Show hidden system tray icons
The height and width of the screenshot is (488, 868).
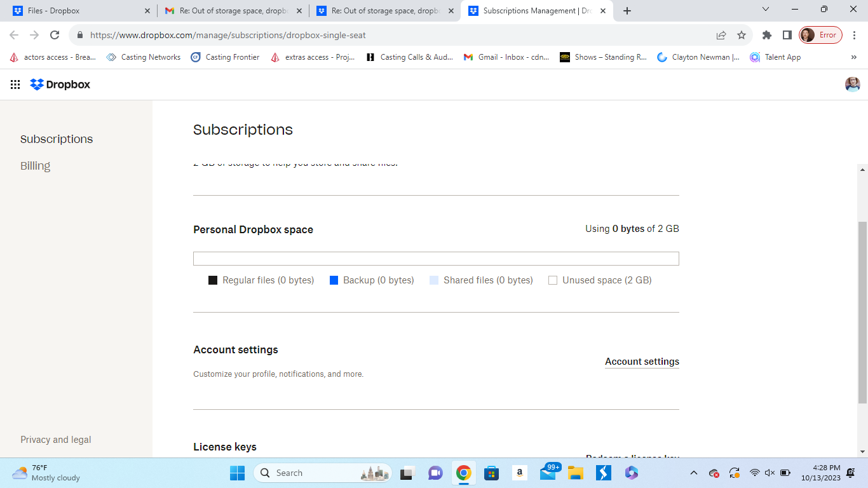(694, 473)
